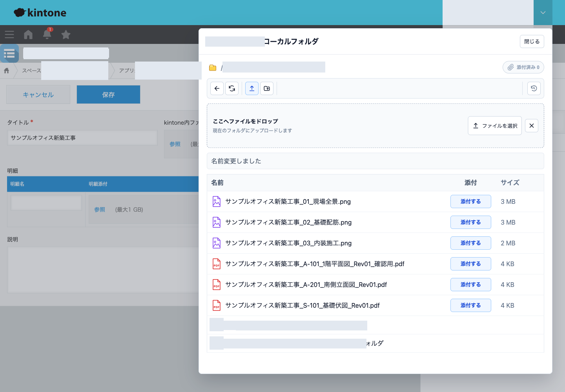The height and width of the screenshot is (392, 565).
Task: Click 参照 link in 明細添付 row
Action: (100, 210)
